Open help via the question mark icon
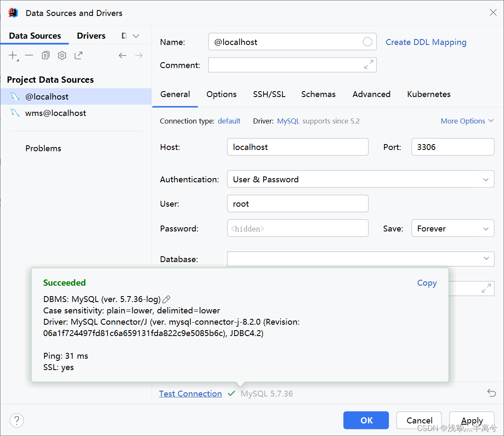The height and width of the screenshot is (436, 504). click(x=17, y=420)
